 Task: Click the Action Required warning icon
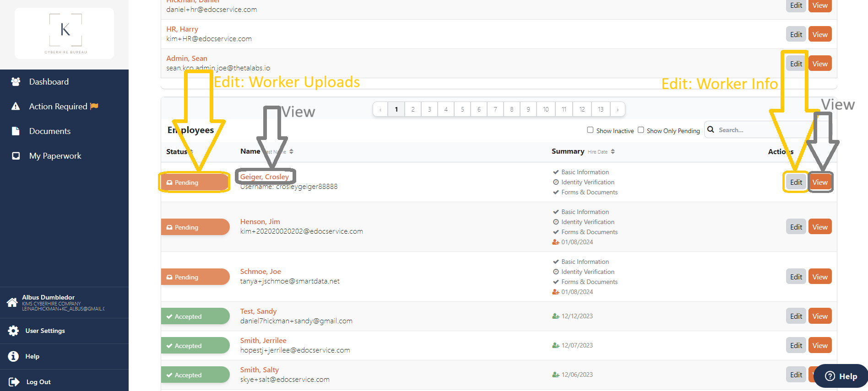[x=16, y=106]
